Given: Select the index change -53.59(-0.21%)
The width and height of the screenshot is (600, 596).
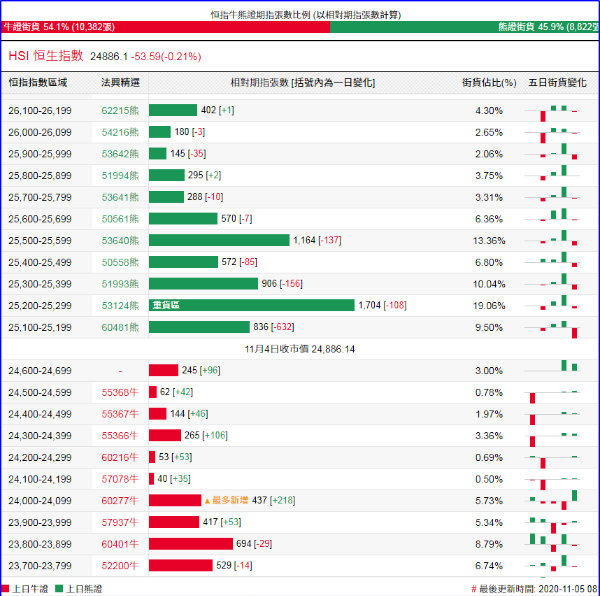Looking at the screenshot, I should coord(166,57).
